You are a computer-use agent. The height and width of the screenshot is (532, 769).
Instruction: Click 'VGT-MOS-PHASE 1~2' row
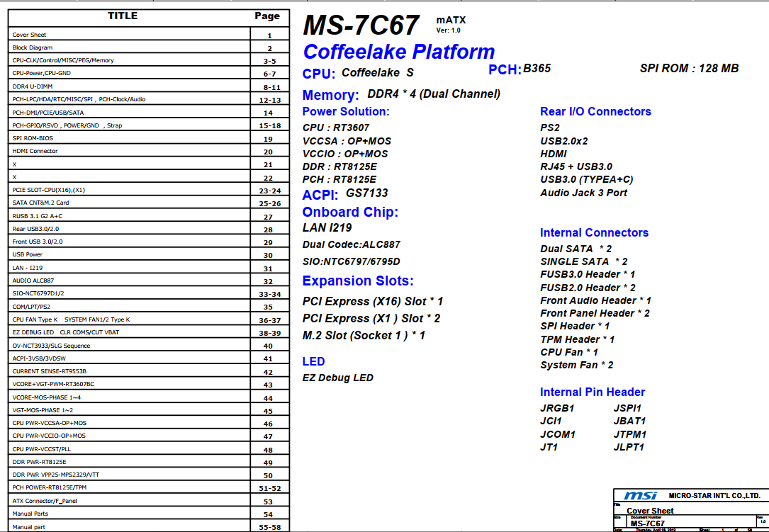(149, 410)
